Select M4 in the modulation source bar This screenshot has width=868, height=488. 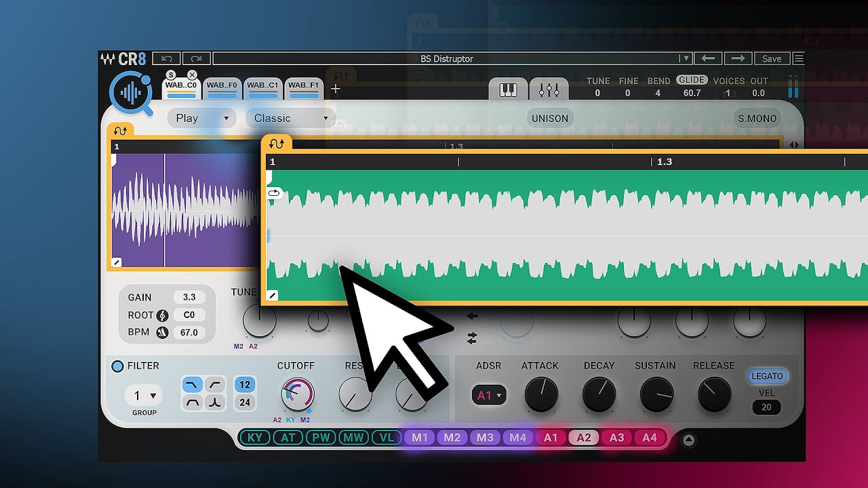click(x=518, y=438)
